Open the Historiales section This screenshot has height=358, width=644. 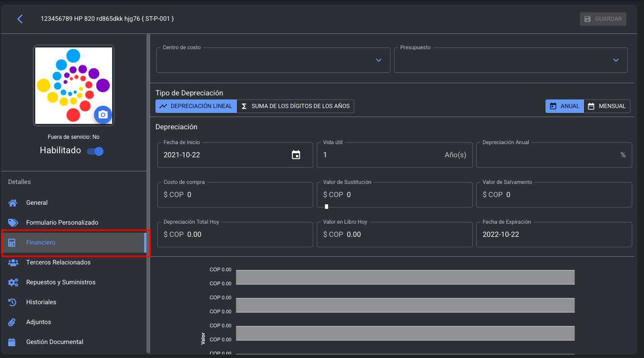point(41,302)
